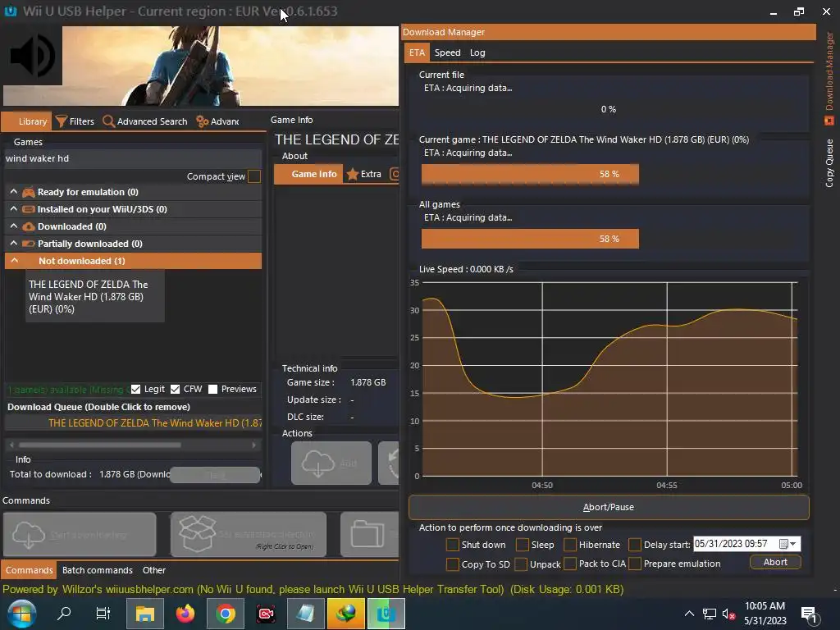
Task: Click the Partially downloaded icon
Action: [29, 244]
